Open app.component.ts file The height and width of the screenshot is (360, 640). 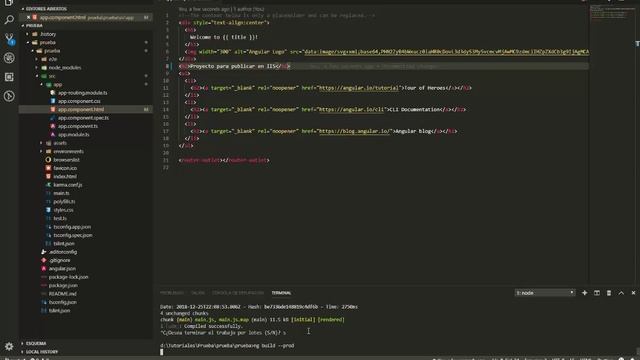[78, 126]
